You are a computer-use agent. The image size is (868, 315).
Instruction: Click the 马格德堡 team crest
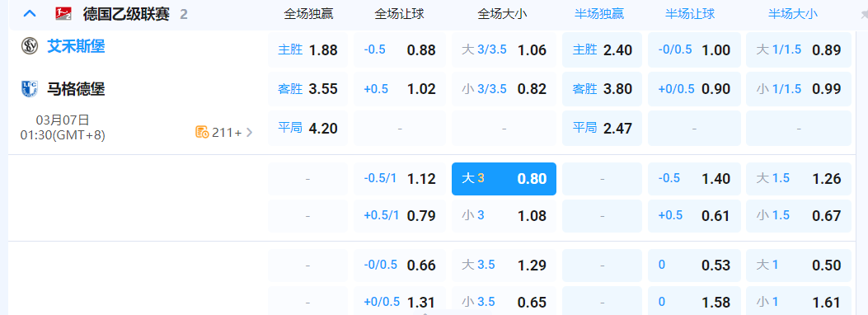30,88
